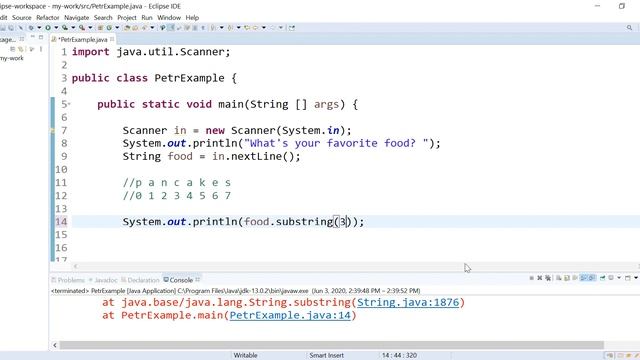Minimize the Package Explorer panel
640x360 pixels.
tap(32, 37)
